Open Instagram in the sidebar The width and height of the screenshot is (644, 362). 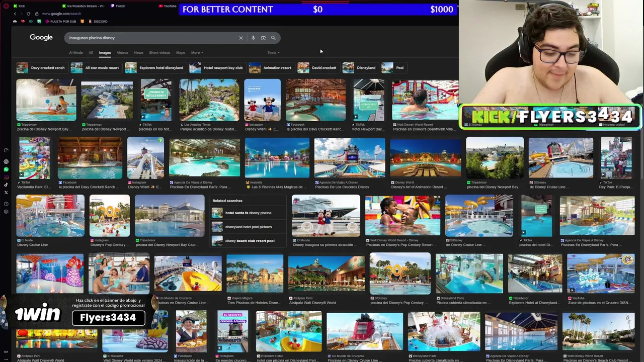click(x=6, y=177)
